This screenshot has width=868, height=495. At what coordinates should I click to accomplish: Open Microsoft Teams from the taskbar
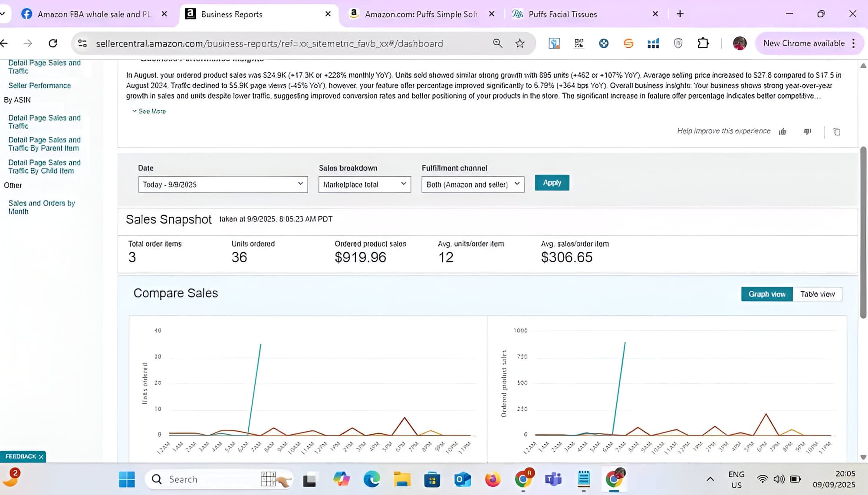click(553, 479)
